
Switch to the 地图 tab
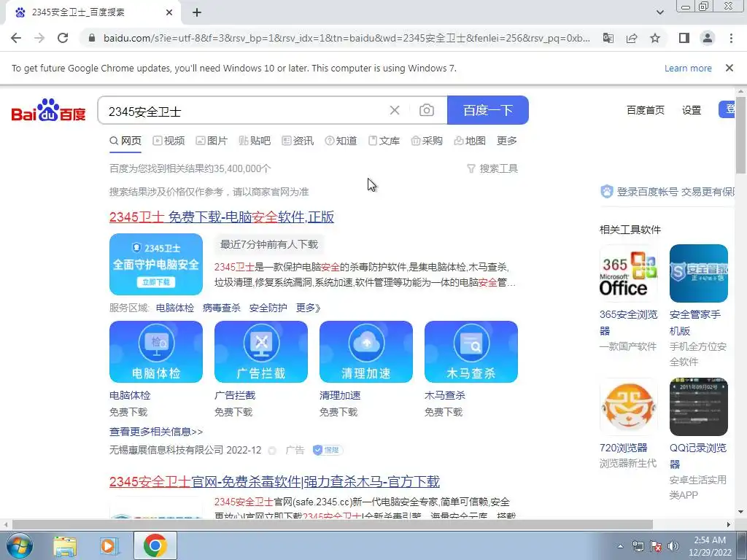pyautogui.click(x=470, y=141)
